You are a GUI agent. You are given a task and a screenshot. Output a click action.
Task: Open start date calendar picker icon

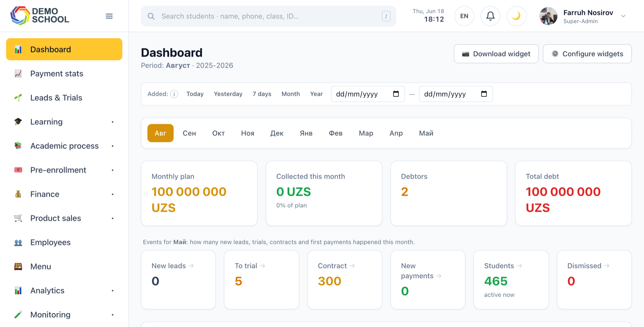pos(396,94)
